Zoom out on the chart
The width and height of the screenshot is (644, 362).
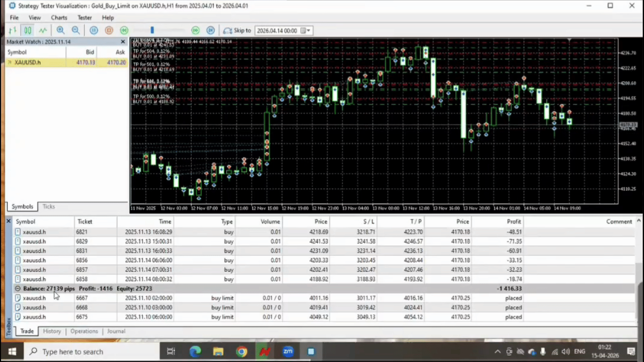tap(76, 31)
